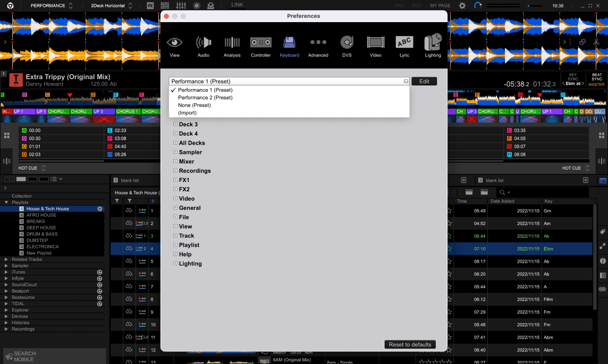Toggle the LINK button

(x=238, y=5)
